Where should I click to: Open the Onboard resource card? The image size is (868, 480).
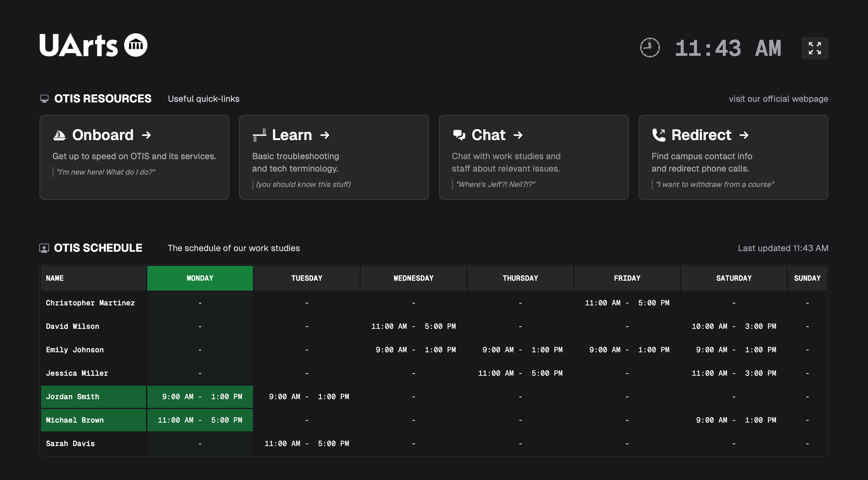point(134,157)
